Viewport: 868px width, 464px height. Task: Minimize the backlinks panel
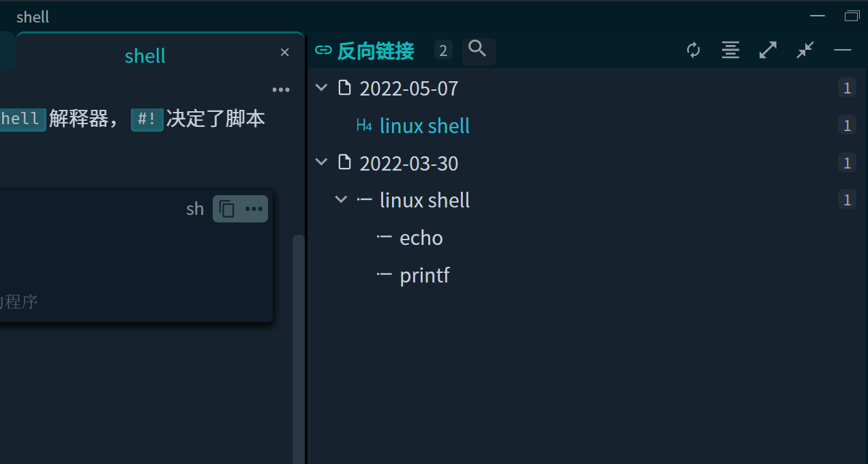click(843, 50)
